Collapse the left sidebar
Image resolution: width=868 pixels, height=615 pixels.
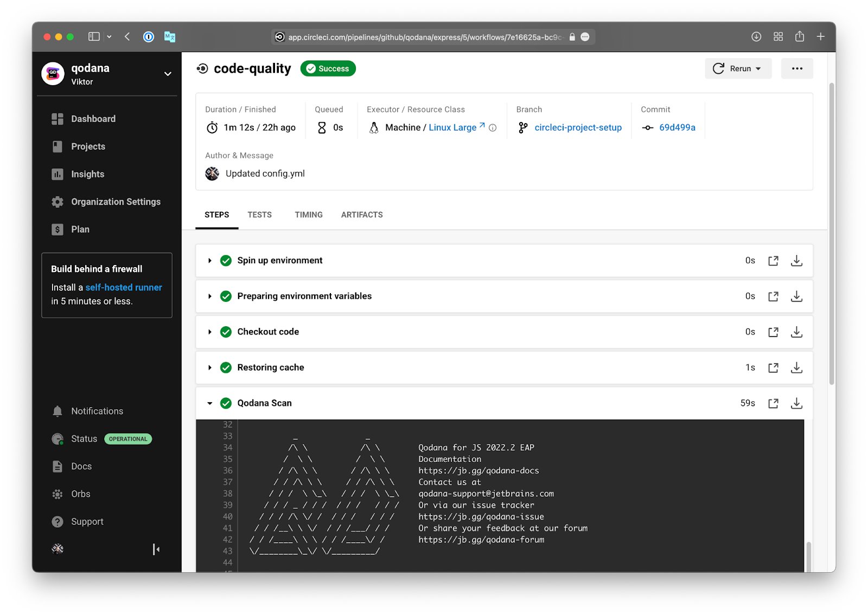156,549
